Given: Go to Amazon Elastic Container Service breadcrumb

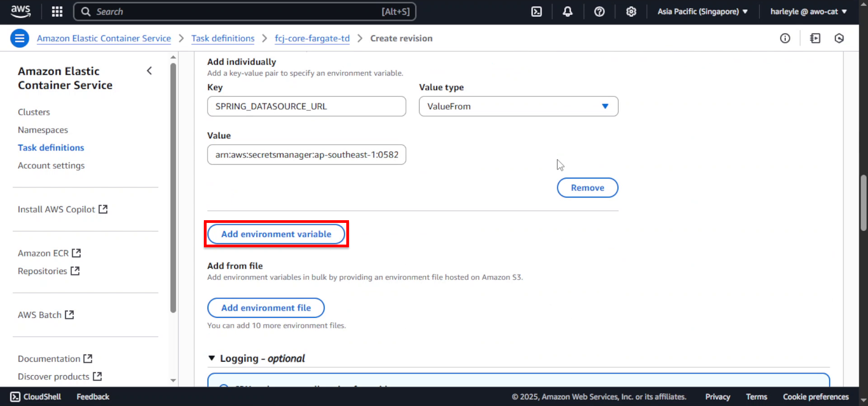Looking at the screenshot, I should point(104,38).
